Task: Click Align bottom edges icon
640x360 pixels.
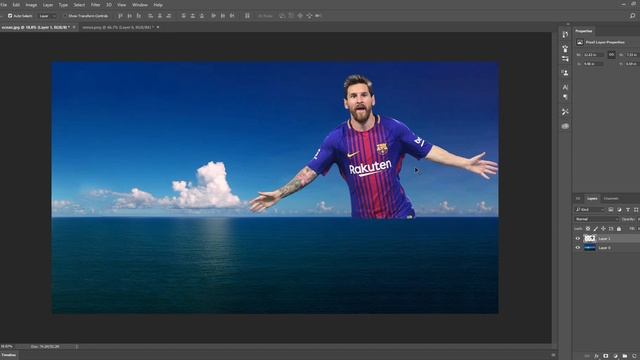Action: click(139, 16)
